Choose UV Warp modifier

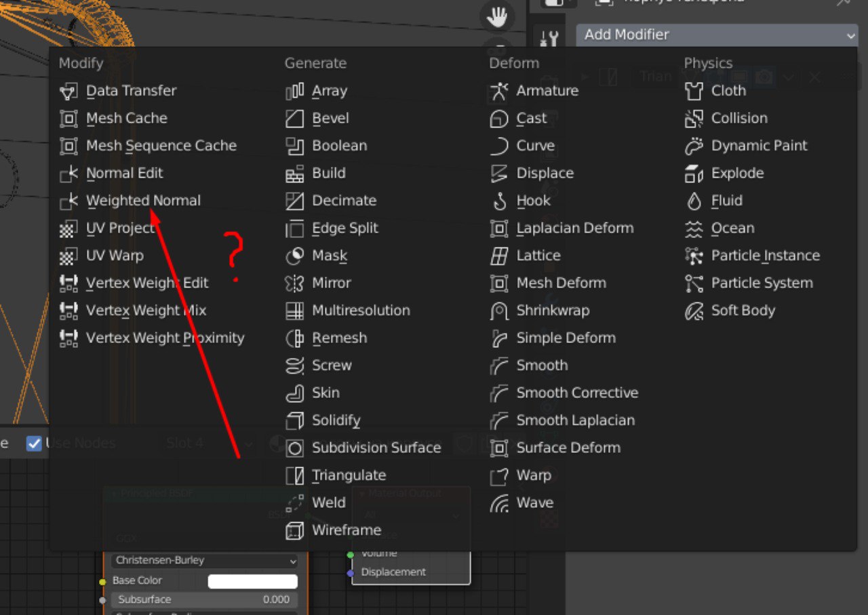tap(115, 256)
